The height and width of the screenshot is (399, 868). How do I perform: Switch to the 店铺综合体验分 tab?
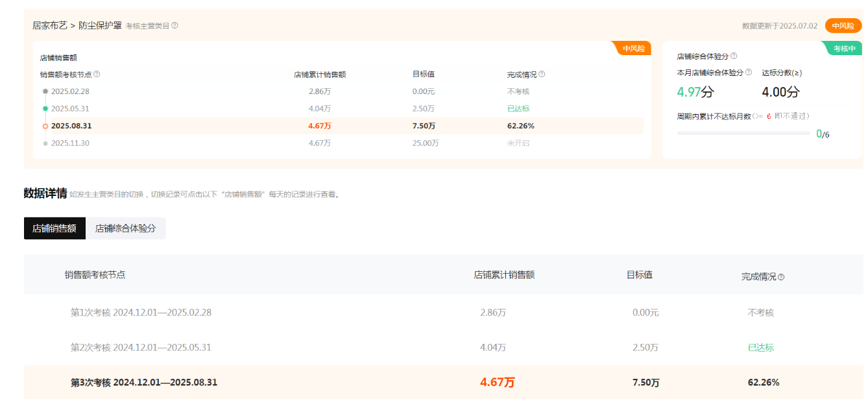(x=125, y=228)
